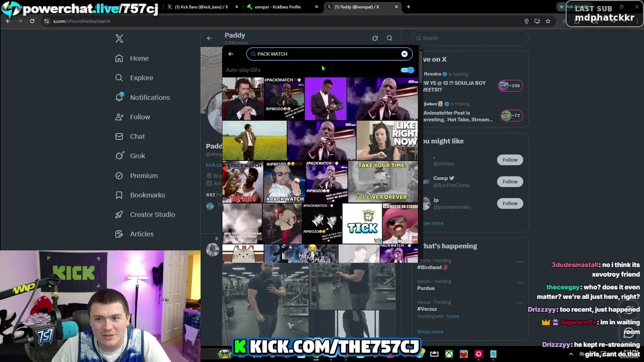Click the Bookmarks ribbon icon

(119, 195)
